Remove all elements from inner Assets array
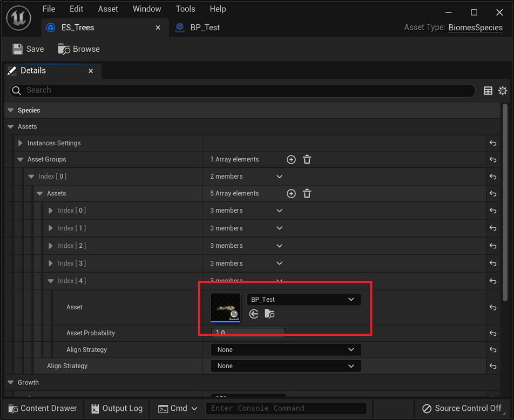The height and width of the screenshot is (420, 514). [307, 194]
